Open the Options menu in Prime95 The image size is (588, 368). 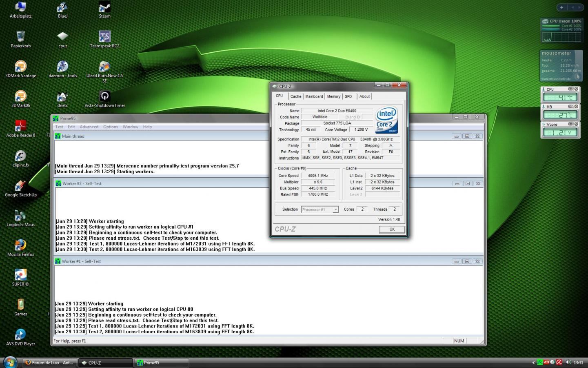coord(111,127)
